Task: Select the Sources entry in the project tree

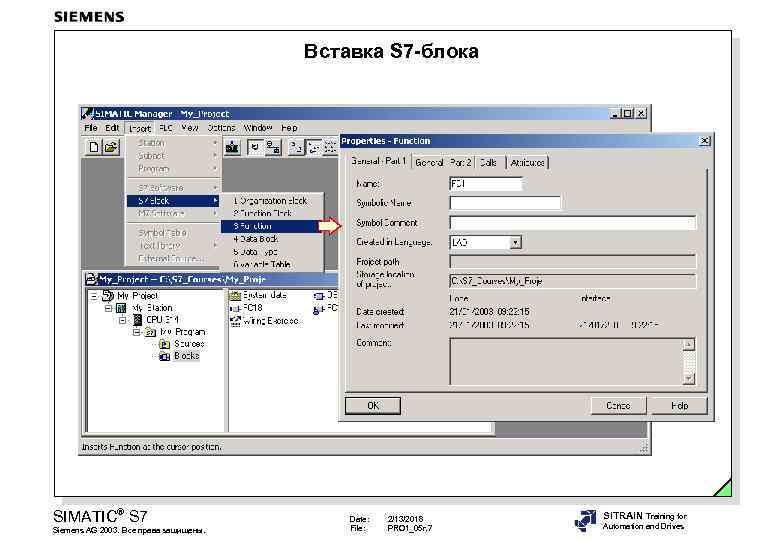Action: (x=189, y=344)
